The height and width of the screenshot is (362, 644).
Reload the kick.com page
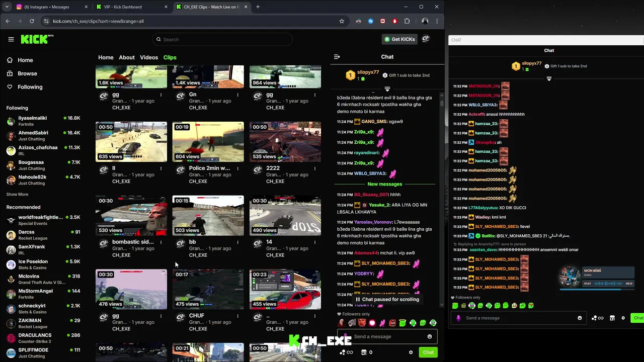32,21
